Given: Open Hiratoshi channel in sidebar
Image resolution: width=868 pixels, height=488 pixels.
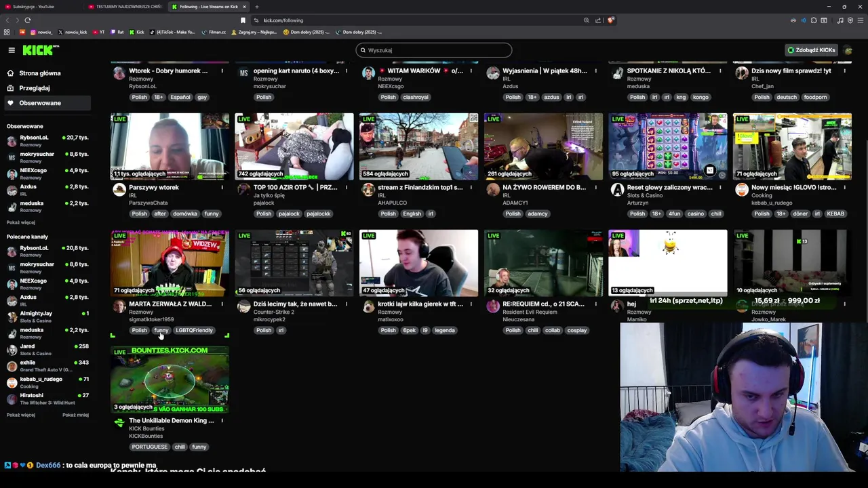Looking at the screenshot, I should click(x=47, y=399).
